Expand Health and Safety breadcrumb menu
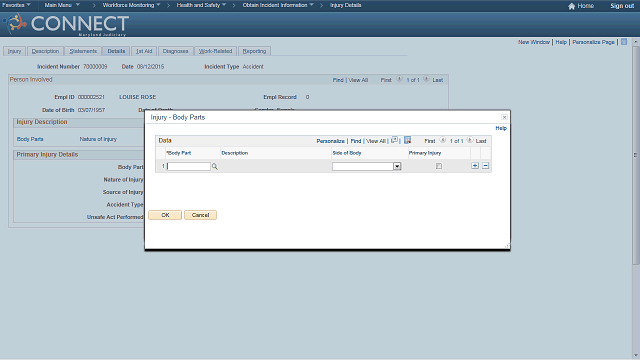The height and width of the screenshot is (360, 640). 201,5
